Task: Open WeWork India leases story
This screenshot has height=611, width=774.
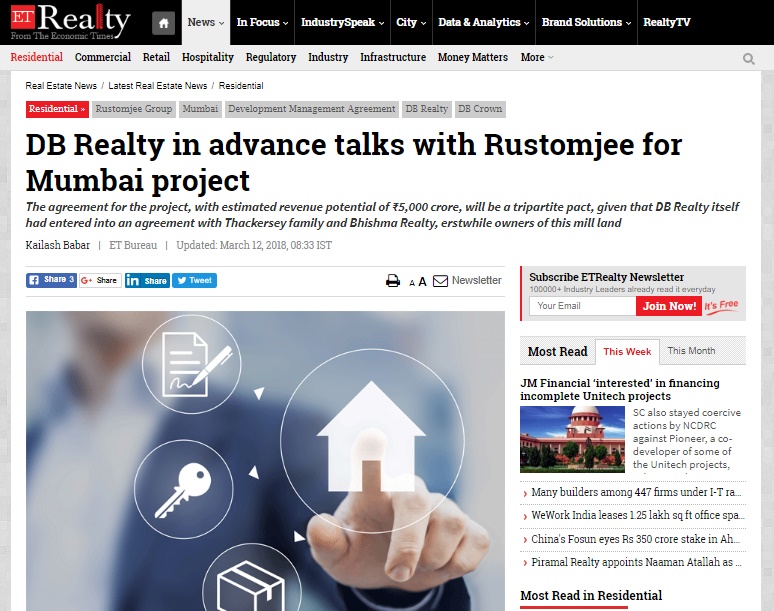Action: pyautogui.click(x=637, y=515)
